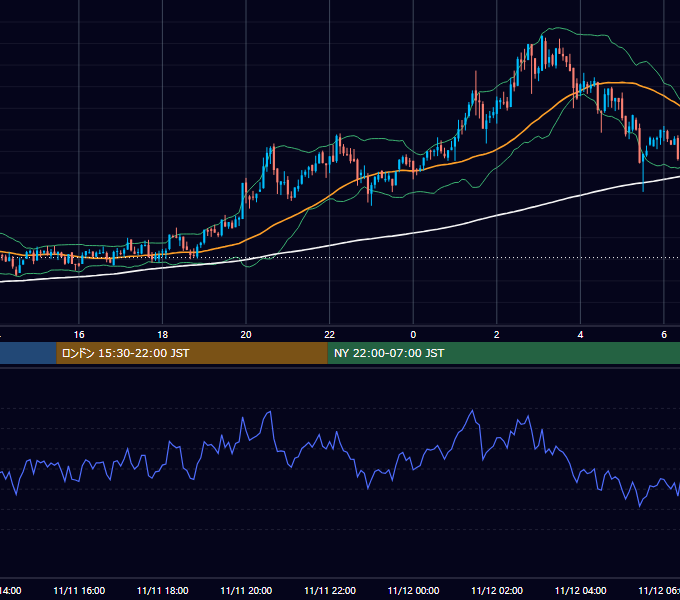680x600 pixels.
Task: Click the 11/12 04:00 date label
Action: point(581,590)
